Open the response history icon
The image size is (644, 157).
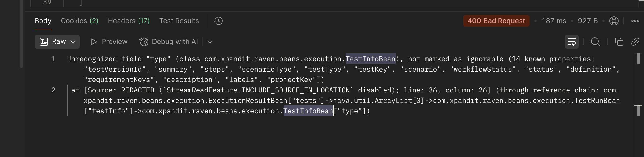click(218, 21)
